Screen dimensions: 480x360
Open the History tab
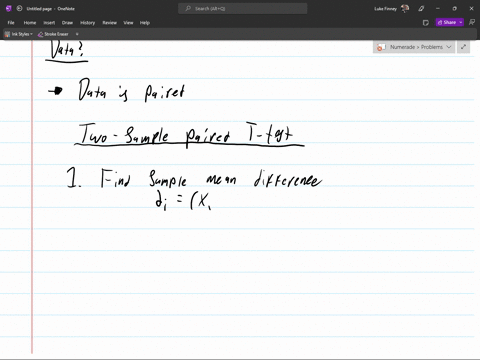click(88, 23)
